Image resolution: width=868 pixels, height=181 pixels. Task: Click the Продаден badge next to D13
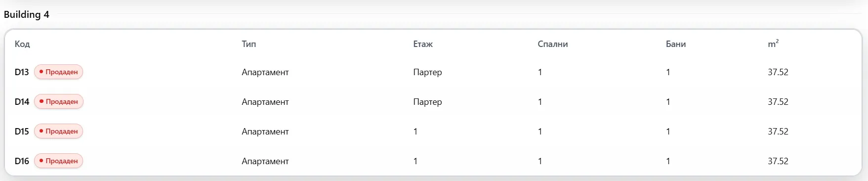click(58, 72)
